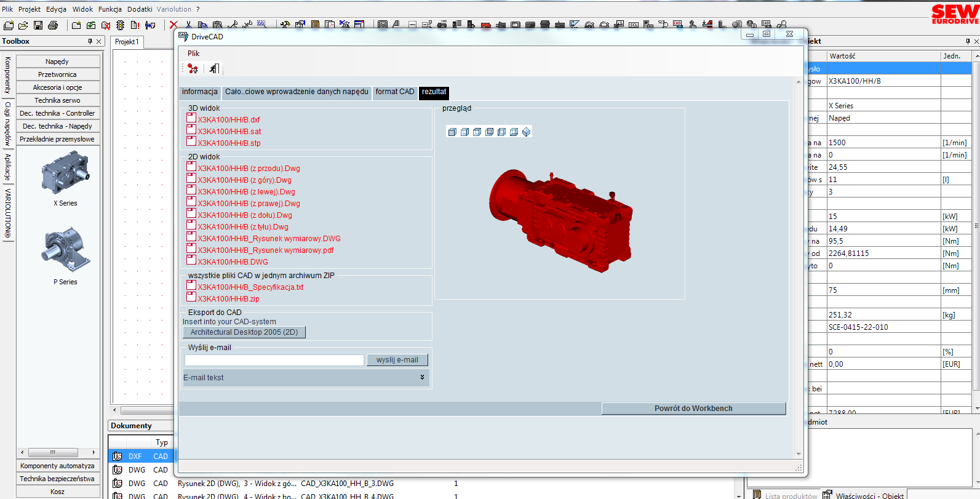Click save icon beside X3KA100/HH/B.sat

point(191,130)
